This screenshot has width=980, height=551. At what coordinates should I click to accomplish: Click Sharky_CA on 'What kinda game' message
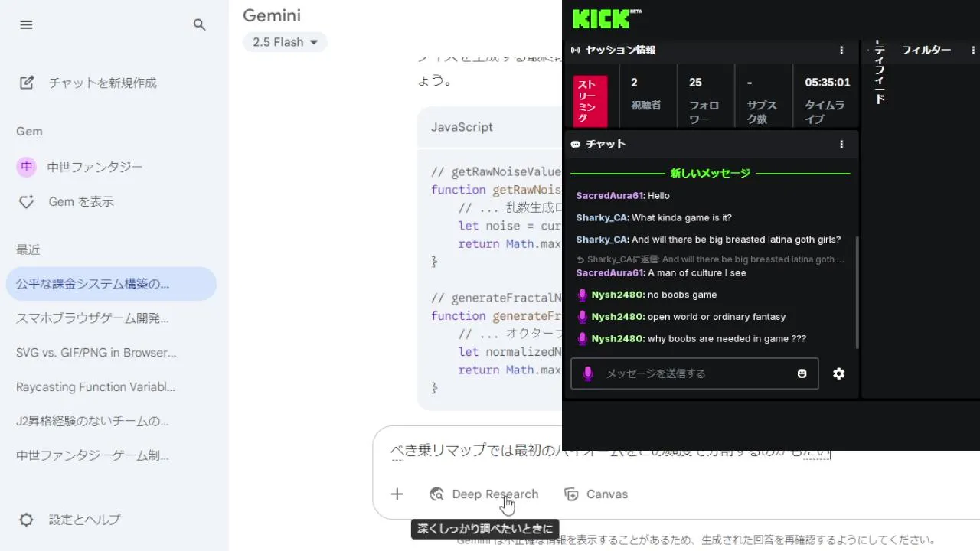tap(602, 218)
